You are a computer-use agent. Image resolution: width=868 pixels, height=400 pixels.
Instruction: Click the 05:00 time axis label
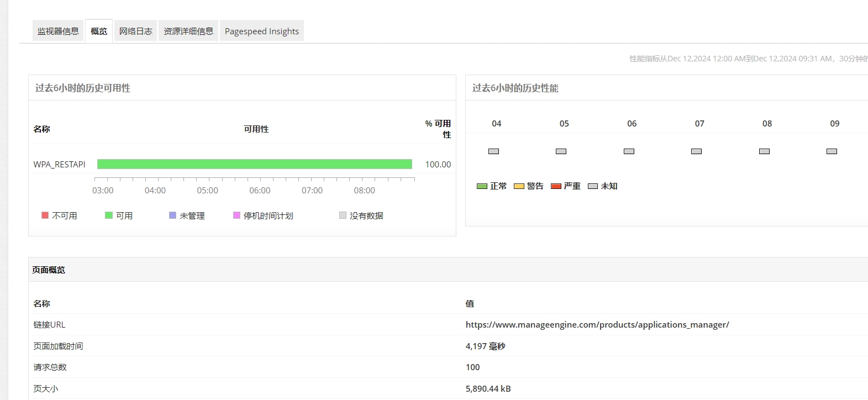pos(207,190)
